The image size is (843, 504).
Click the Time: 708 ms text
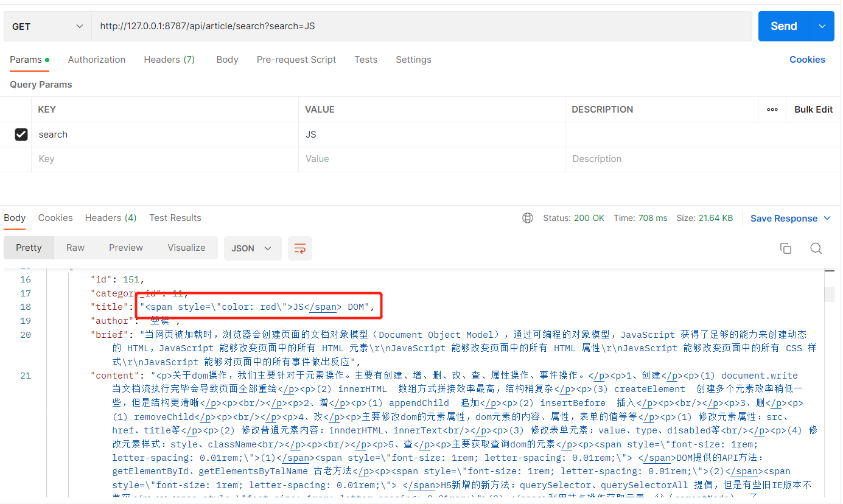(640, 218)
